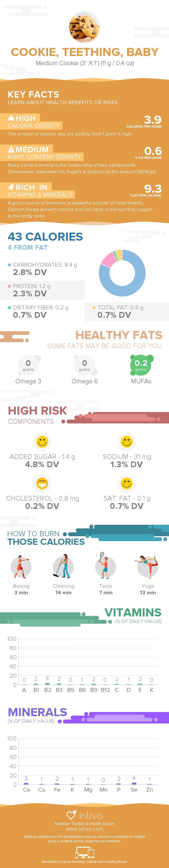Click the blue Carbohydrates legend dot
169x868 pixels.
(x=9, y=265)
